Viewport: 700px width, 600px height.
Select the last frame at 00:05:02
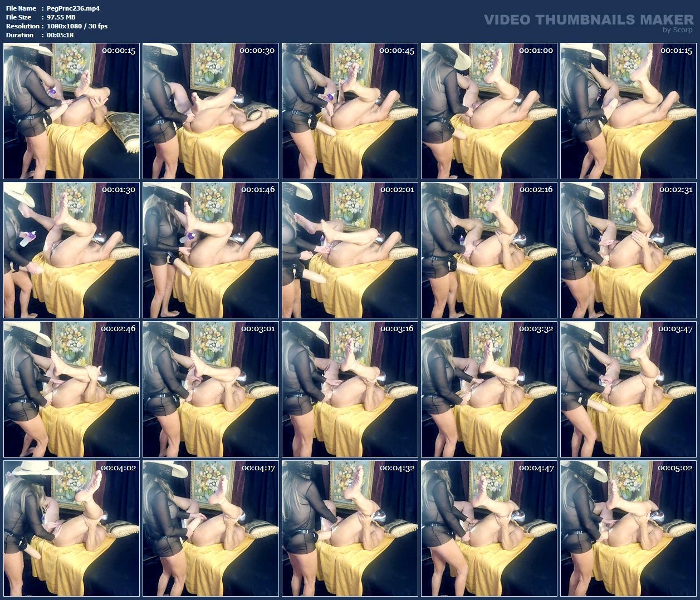point(628,528)
